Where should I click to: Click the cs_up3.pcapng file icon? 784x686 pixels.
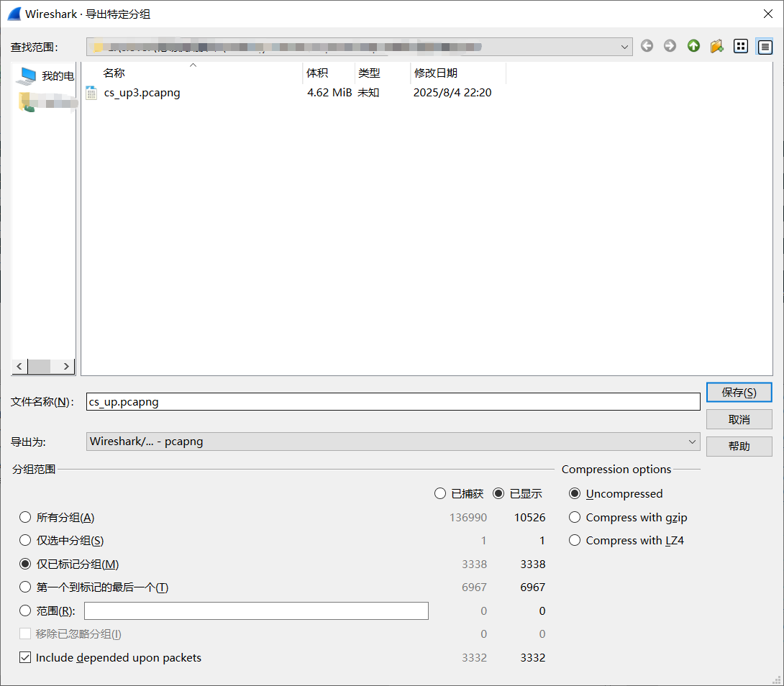pos(91,93)
